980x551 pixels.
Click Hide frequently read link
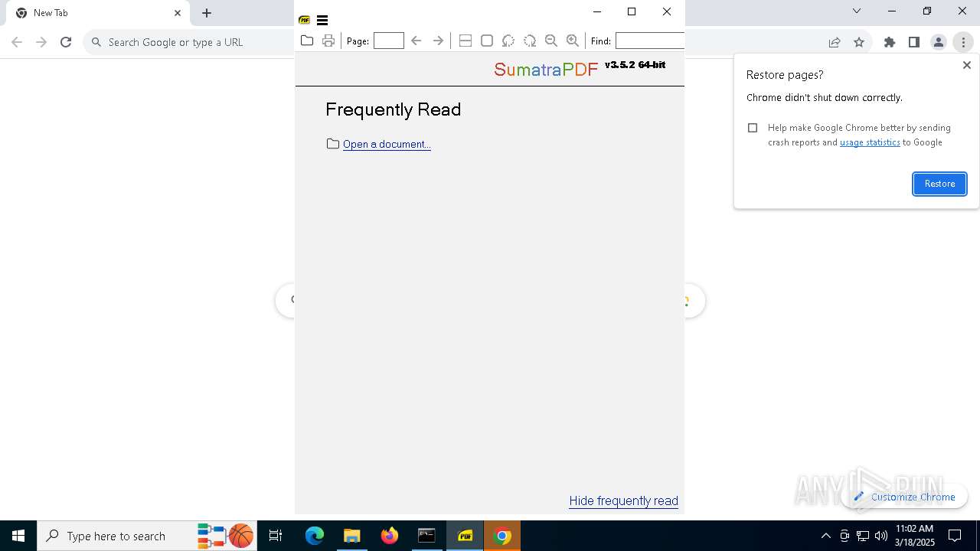pyautogui.click(x=623, y=500)
